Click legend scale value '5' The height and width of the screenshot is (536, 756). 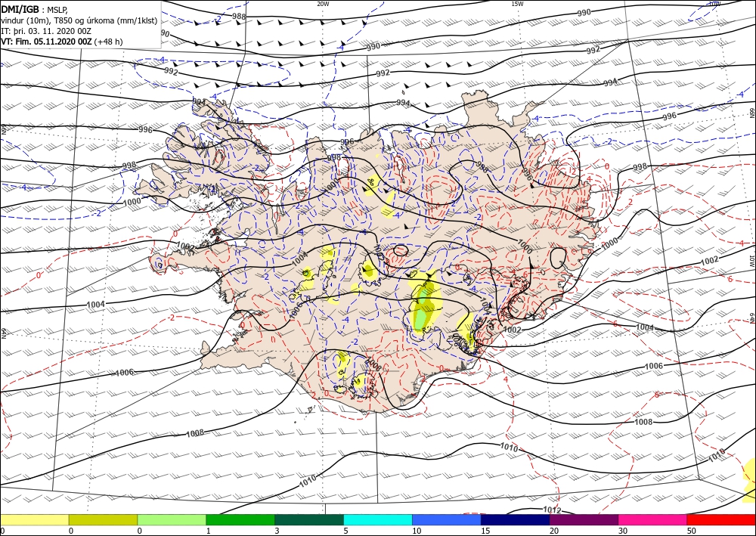(345, 531)
